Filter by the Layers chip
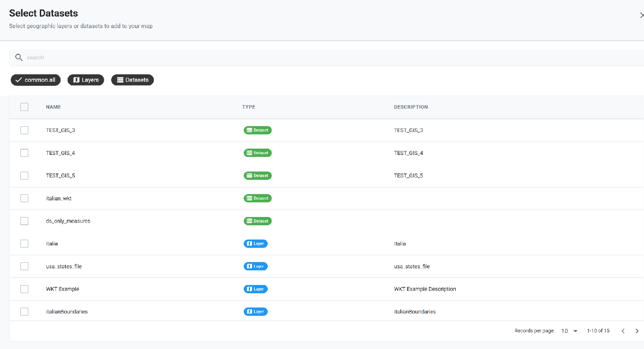The height and width of the screenshot is (349, 644). point(86,80)
